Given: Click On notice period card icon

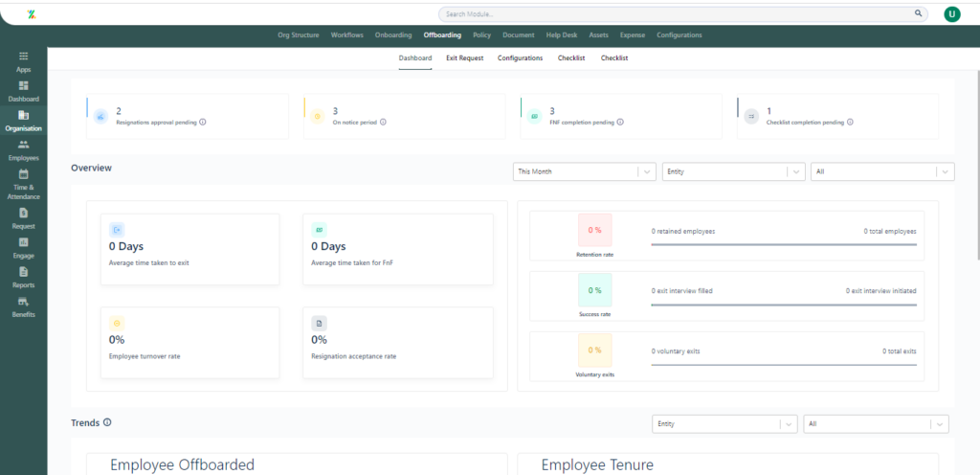Looking at the screenshot, I should coord(318,116).
